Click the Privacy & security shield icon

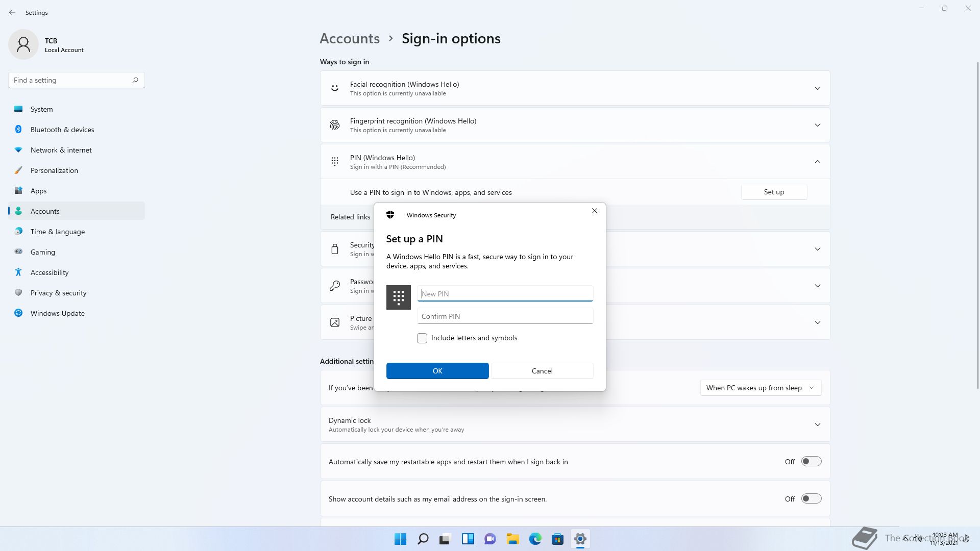click(18, 292)
